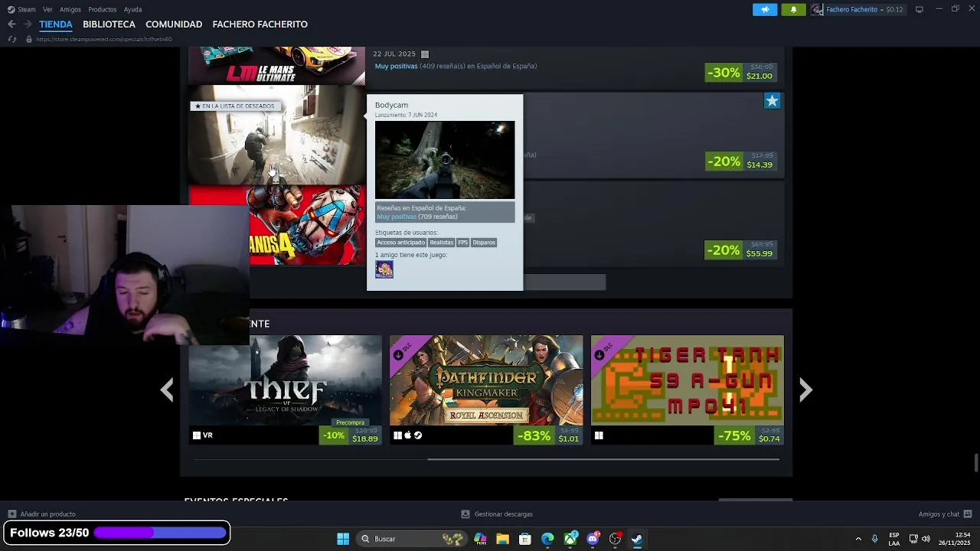The width and height of the screenshot is (980, 551).
Task: Switch to the BIBLIOTECA tab
Action: pyautogui.click(x=109, y=24)
